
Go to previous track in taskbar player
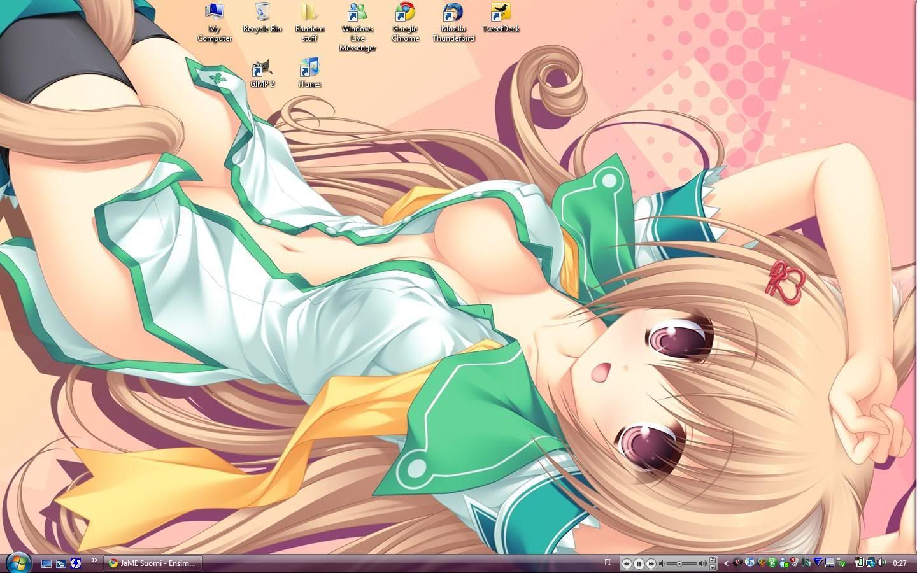627,563
